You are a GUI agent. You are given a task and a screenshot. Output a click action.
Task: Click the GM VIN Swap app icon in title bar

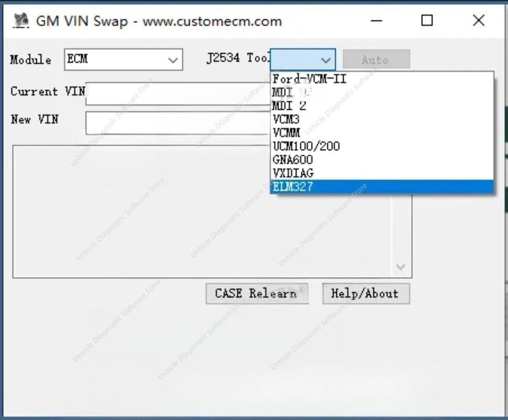click(x=21, y=20)
